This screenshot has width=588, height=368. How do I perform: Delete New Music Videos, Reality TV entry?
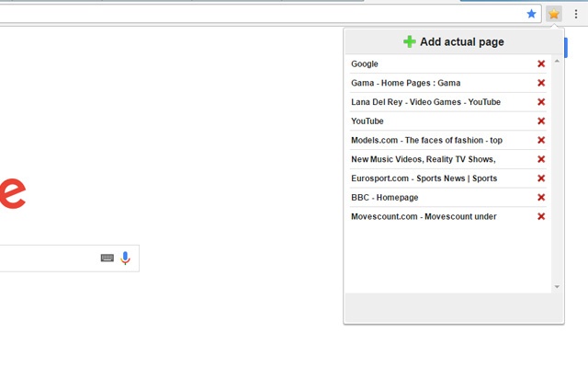[541, 159]
